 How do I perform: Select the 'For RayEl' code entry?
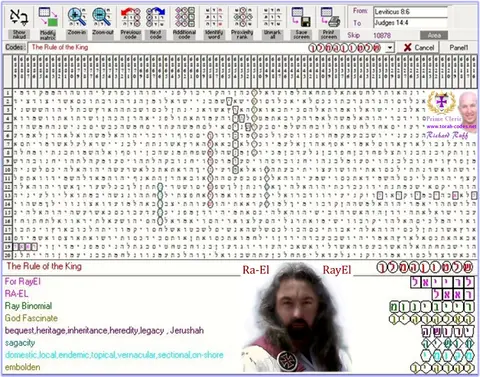23,282
